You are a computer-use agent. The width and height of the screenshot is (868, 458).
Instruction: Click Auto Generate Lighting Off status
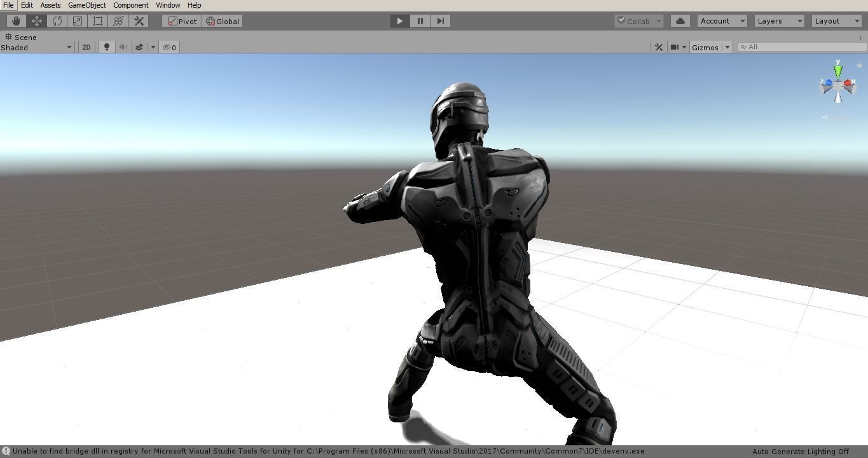(x=801, y=452)
